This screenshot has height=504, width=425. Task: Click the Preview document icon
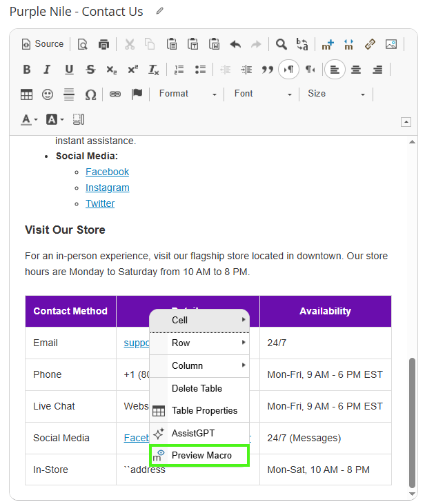pyautogui.click(x=83, y=44)
